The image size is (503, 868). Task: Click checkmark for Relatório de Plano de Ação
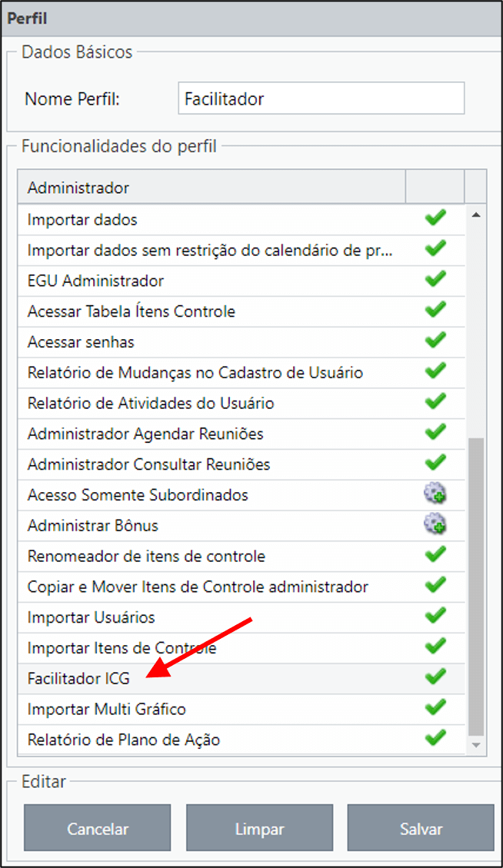pos(435,737)
